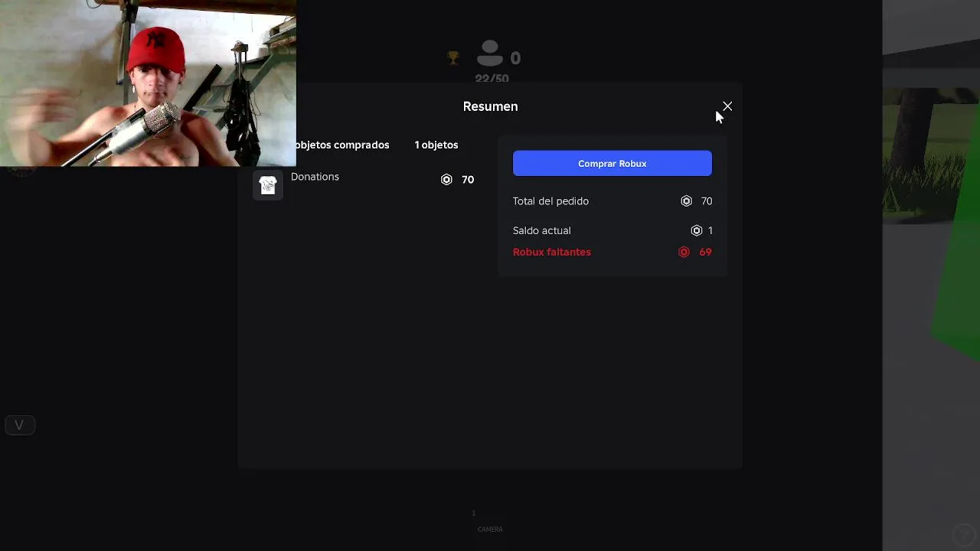Click the red Robux icon for faltantes
The width and height of the screenshot is (980, 551).
point(684,252)
